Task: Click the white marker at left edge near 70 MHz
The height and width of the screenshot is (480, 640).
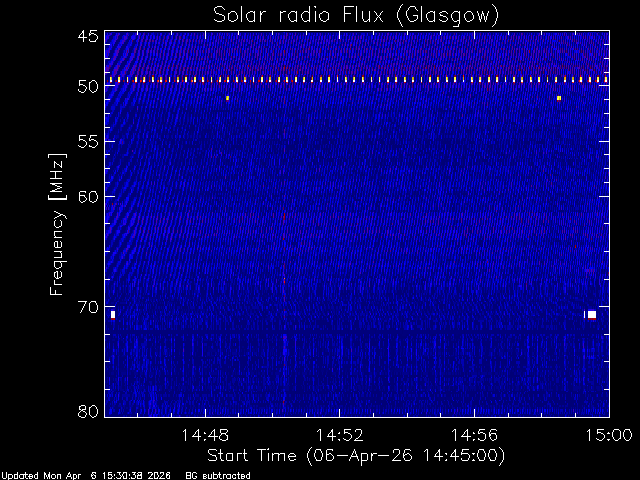Action: click(x=113, y=315)
